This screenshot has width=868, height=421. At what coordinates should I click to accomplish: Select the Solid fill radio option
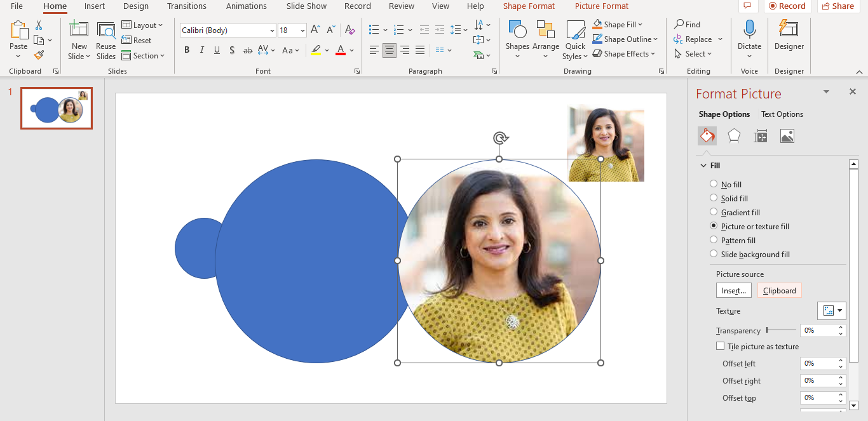pyautogui.click(x=714, y=198)
